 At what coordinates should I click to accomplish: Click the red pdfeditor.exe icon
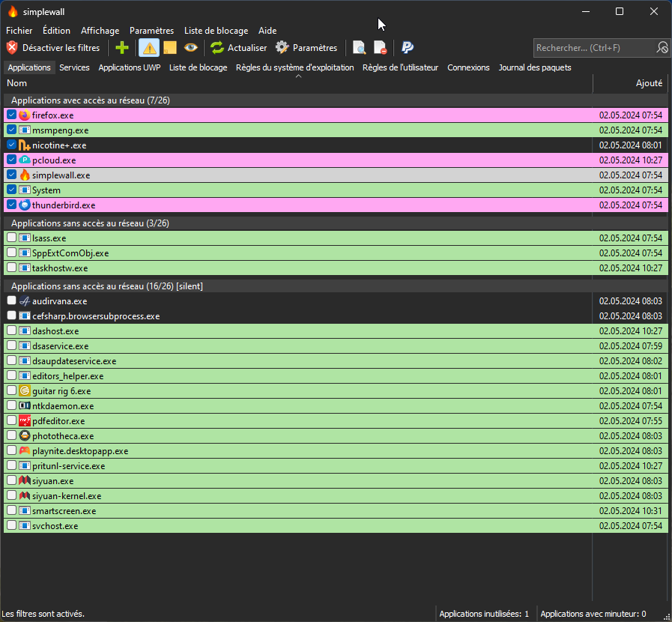pos(25,421)
